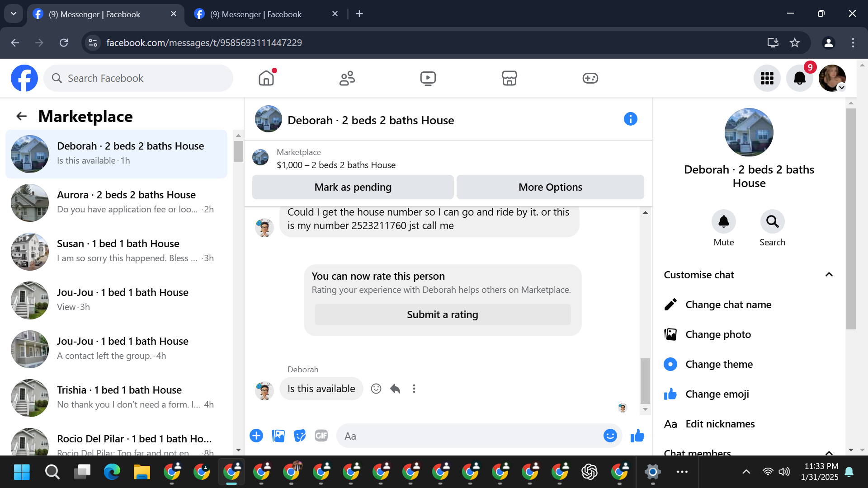Click the message text field
This screenshot has width=868, height=488.
tap(470, 436)
